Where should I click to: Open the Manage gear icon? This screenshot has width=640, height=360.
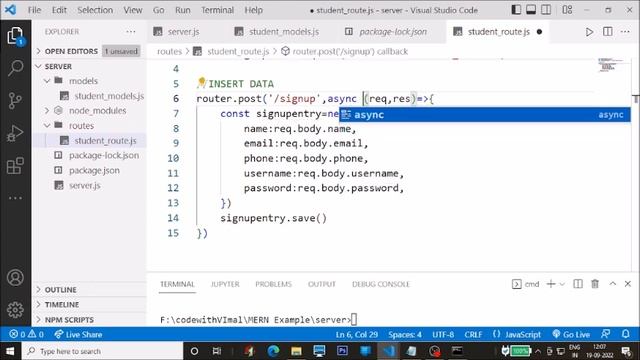(x=15, y=310)
